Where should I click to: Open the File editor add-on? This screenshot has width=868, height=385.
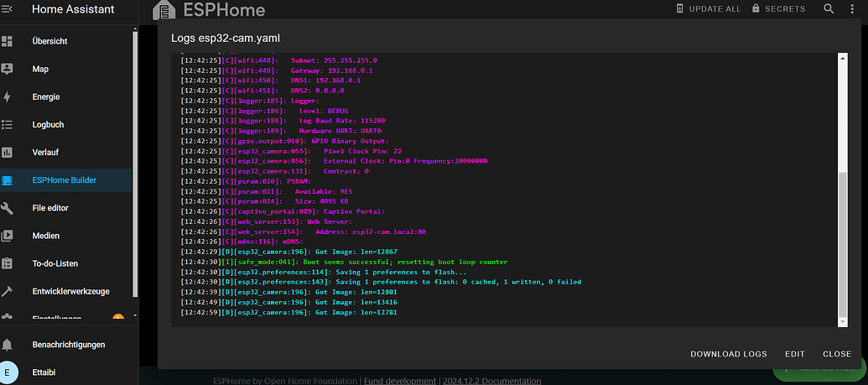click(x=50, y=207)
